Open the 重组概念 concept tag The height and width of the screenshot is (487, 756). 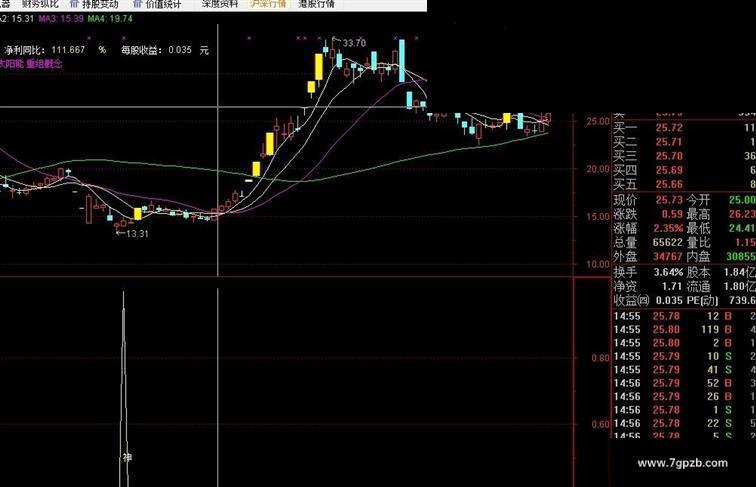coord(45,63)
